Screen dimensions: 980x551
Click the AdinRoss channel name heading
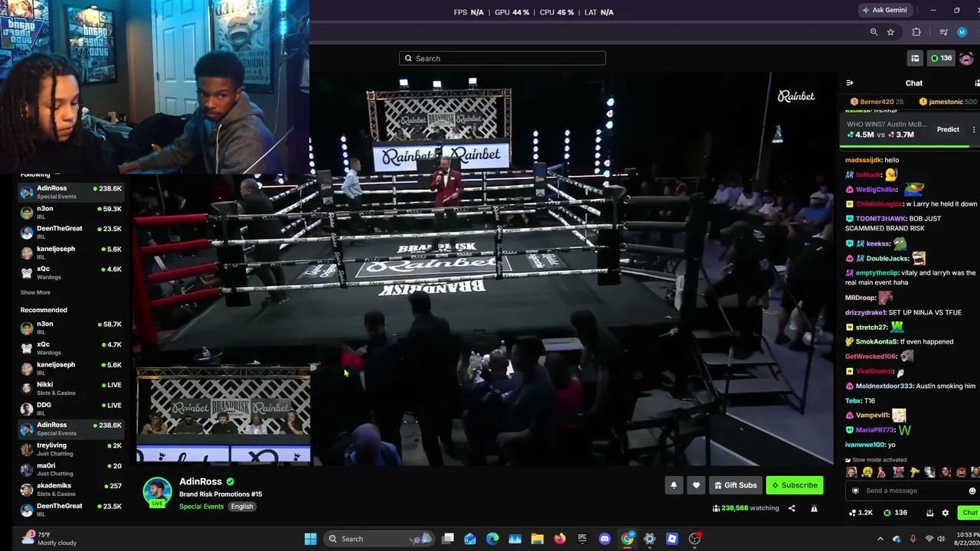[x=201, y=481]
